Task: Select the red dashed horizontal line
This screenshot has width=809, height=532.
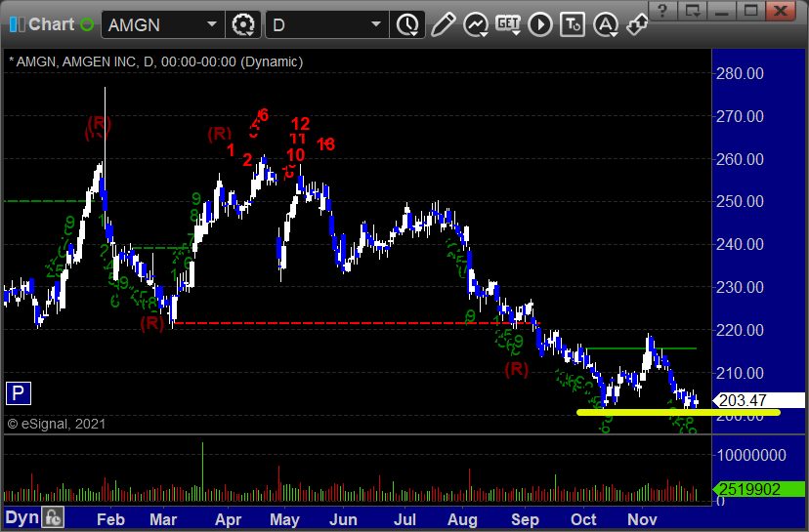Action: (356, 323)
